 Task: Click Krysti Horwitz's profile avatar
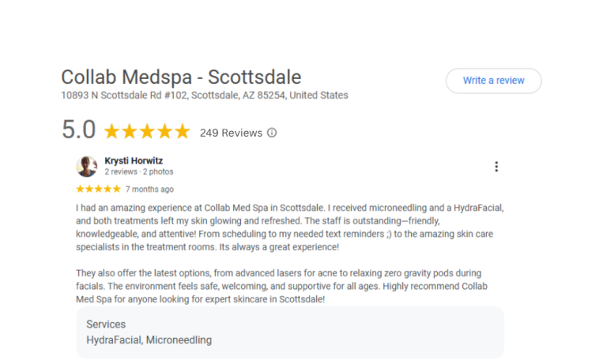point(87,166)
